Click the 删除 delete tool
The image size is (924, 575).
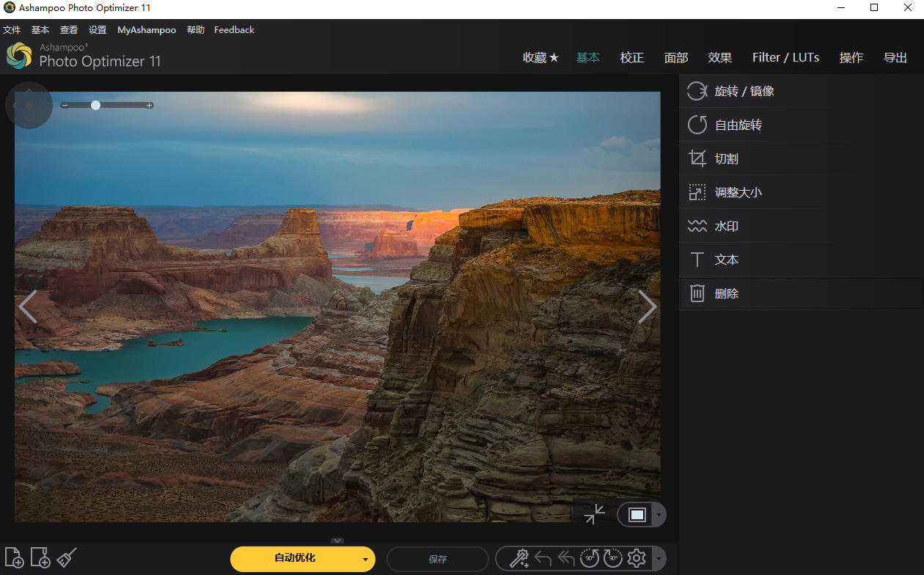click(727, 293)
